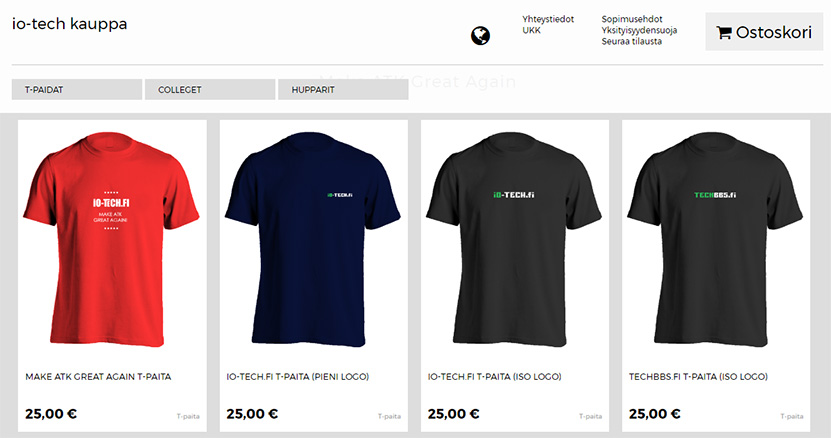Open IO-TECH.FI T-PAITA (PIENI LOGO) product title
This screenshot has height=438, width=831.
[x=298, y=376]
